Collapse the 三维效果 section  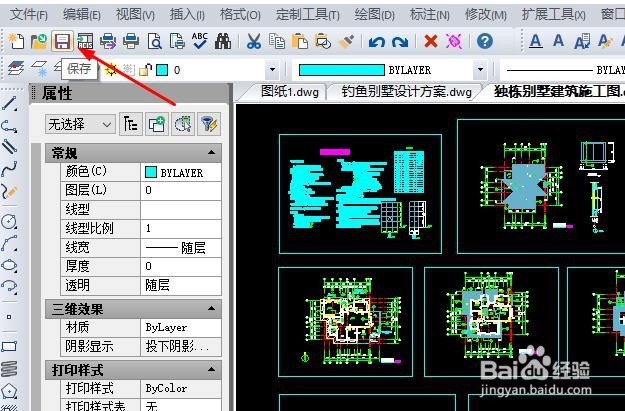click(x=212, y=309)
